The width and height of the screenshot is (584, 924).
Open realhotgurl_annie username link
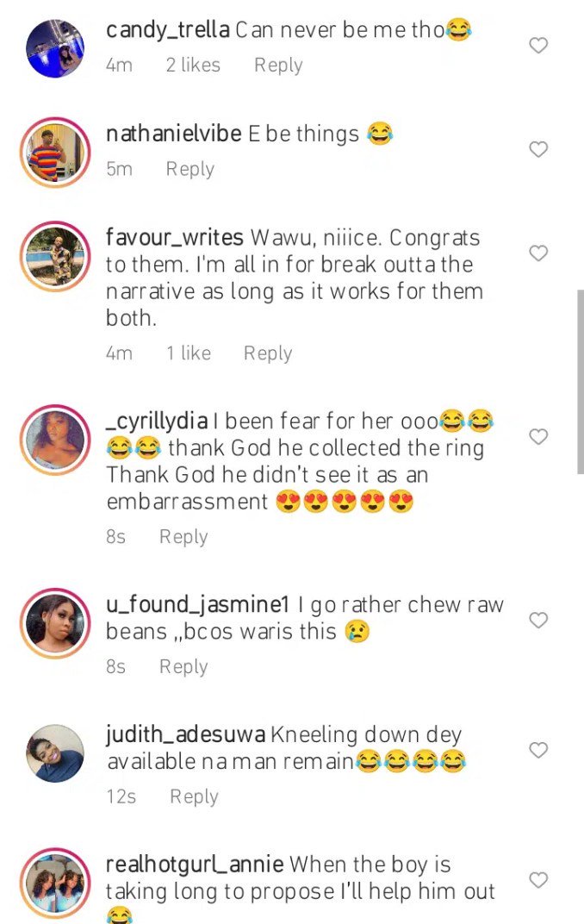194,865
